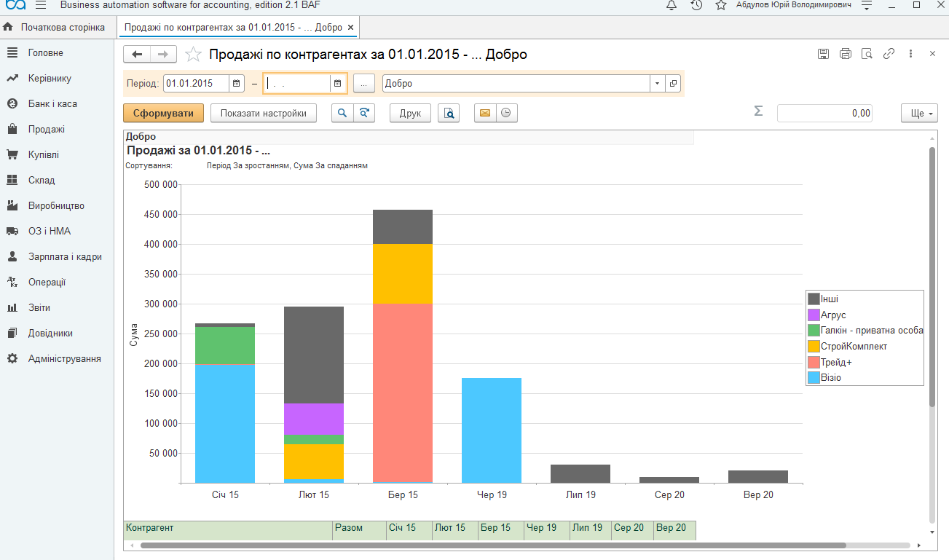Open the report schedule clock icon
This screenshot has height=560, width=949.
[506, 113]
